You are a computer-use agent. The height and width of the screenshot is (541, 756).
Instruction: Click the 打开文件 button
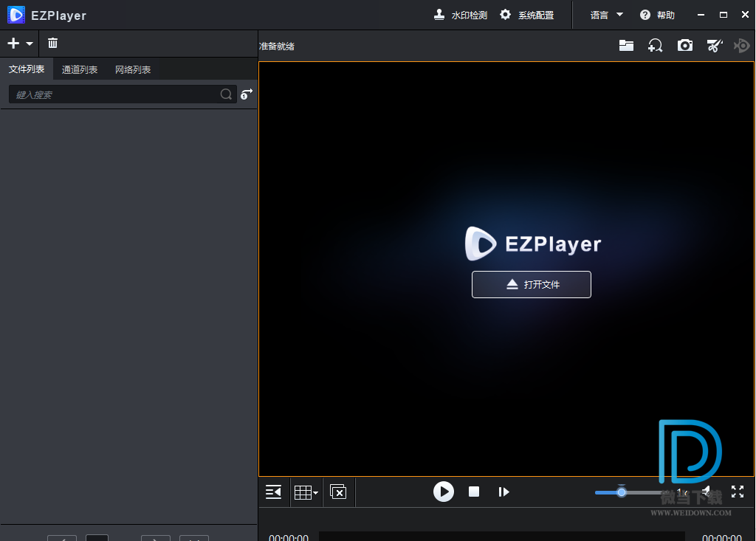click(532, 284)
